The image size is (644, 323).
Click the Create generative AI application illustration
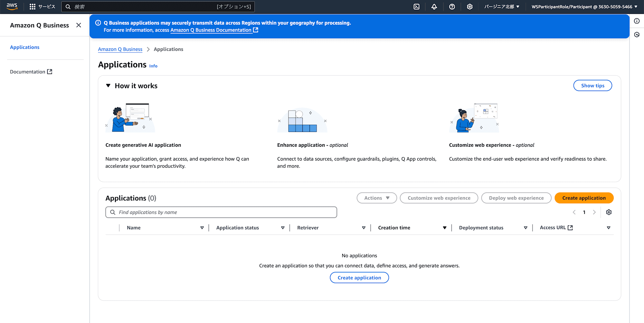[x=130, y=117]
